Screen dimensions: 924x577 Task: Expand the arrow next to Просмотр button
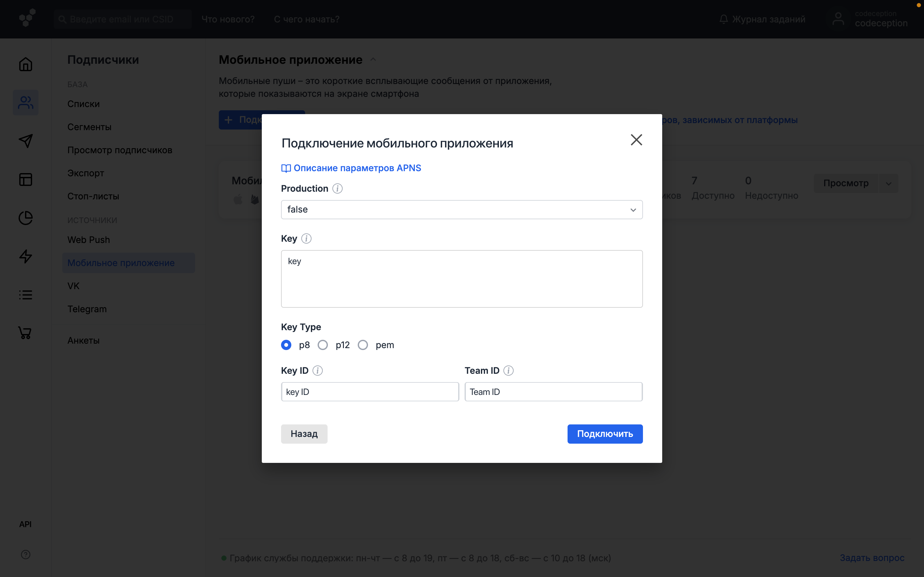(x=888, y=184)
